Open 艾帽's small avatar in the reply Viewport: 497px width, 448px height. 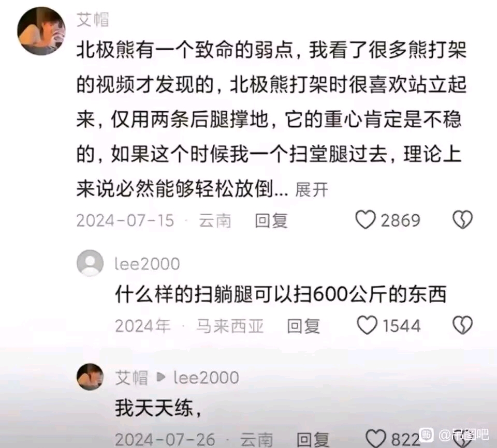click(90, 377)
